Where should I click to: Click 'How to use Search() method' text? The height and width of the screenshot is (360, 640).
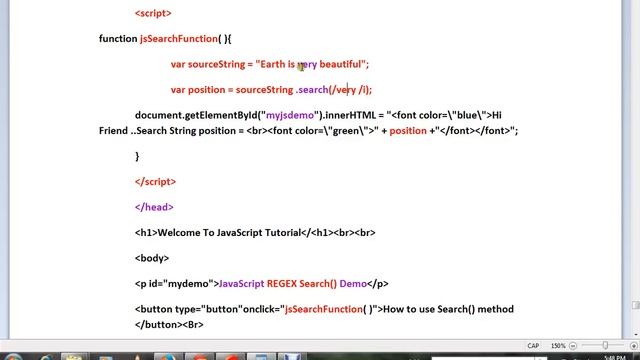pos(448,309)
